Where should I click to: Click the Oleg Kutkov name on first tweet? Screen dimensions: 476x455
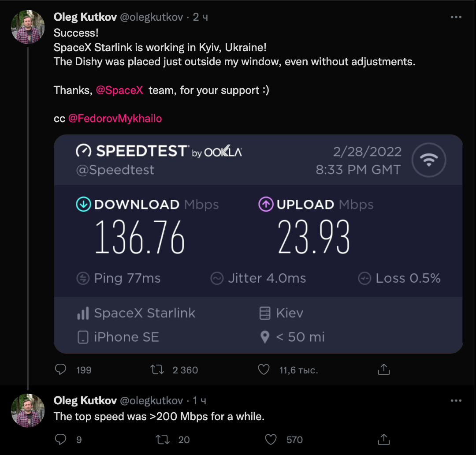[x=85, y=17]
